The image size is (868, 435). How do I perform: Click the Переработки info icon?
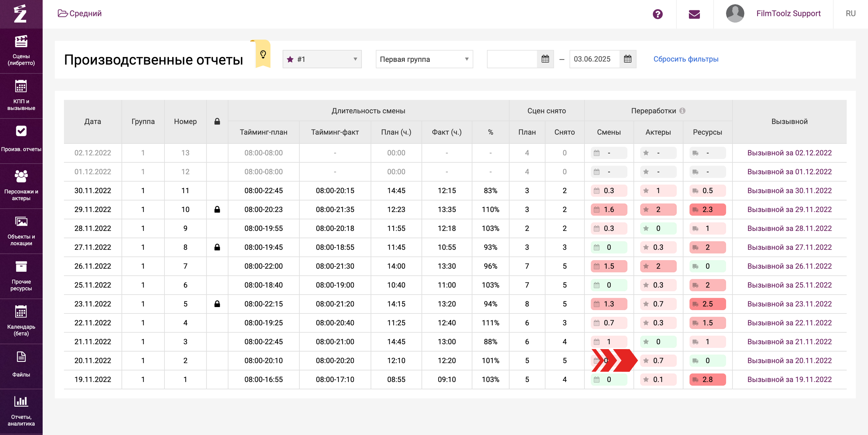coord(682,111)
